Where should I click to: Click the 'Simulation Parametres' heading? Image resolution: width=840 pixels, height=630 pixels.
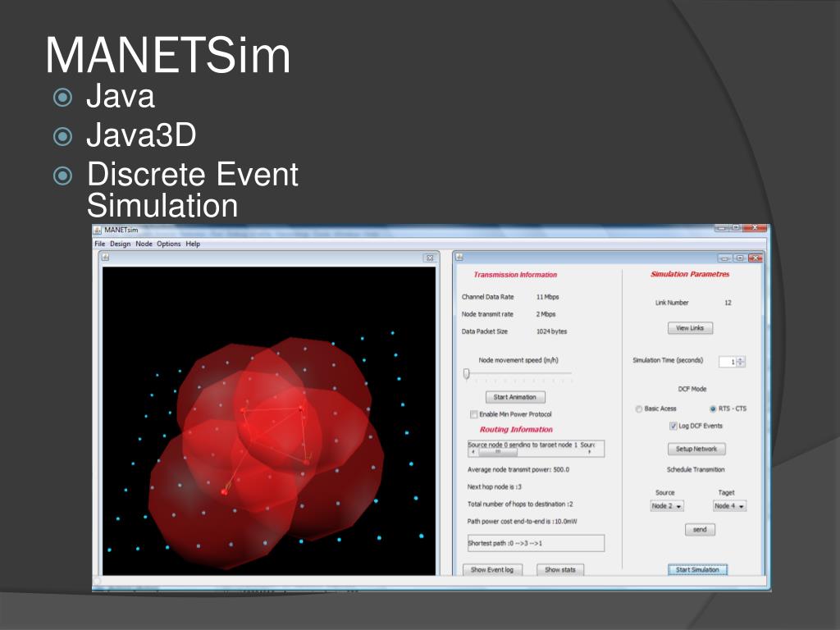coord(690,274)
